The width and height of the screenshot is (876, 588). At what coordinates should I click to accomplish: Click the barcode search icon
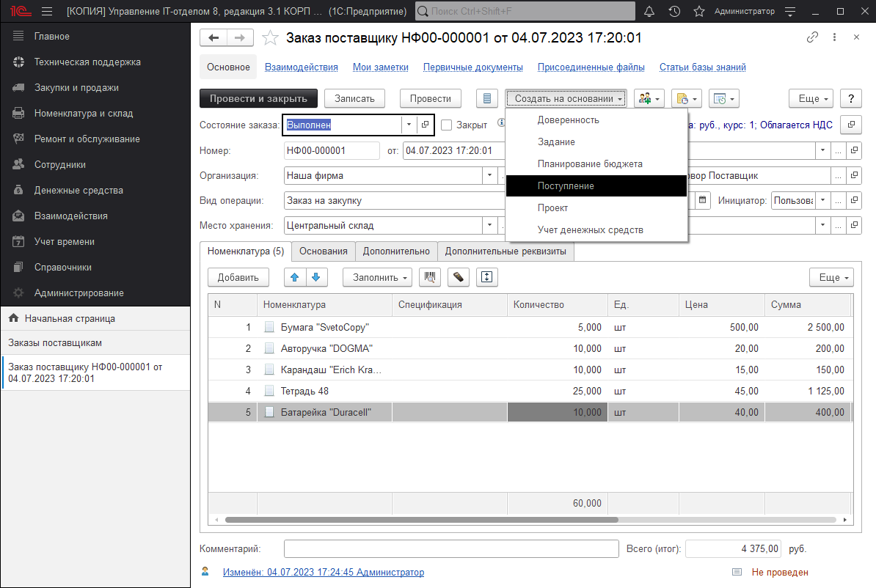coord(430,277)
